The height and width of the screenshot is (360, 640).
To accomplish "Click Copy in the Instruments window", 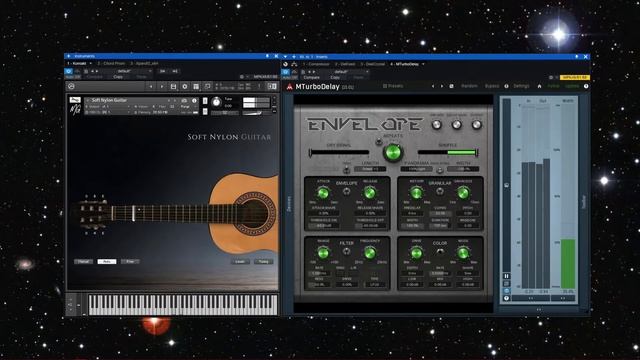I will coord(118,77).
